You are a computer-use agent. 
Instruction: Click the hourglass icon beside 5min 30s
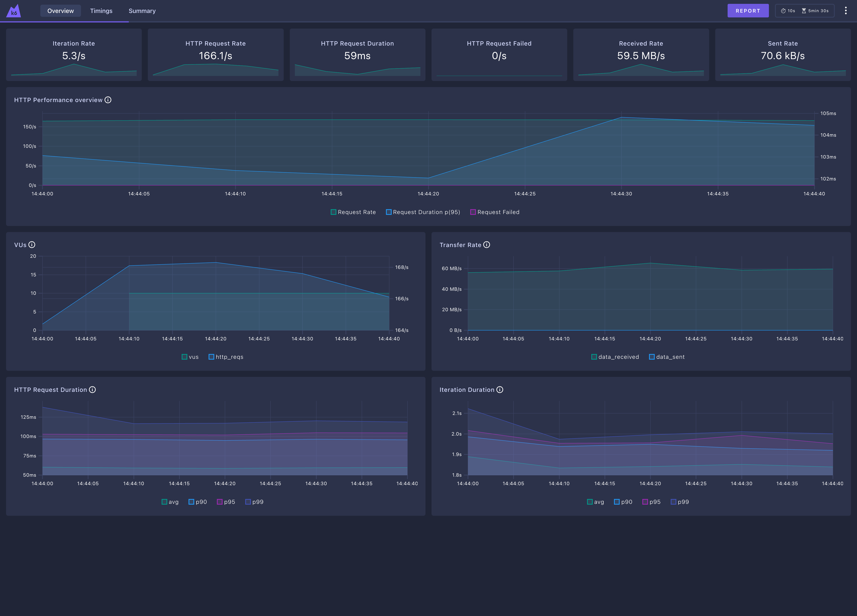pos(805,11)
